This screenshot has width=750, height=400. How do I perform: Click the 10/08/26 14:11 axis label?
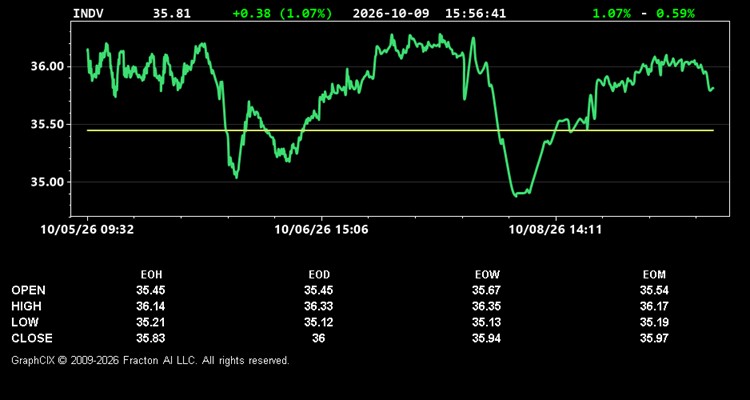coord(555,230)
